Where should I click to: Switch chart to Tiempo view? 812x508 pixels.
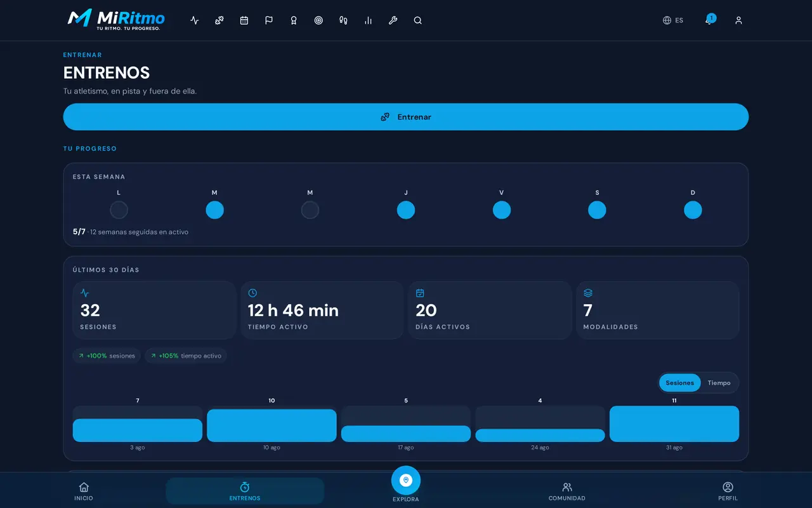719,383
